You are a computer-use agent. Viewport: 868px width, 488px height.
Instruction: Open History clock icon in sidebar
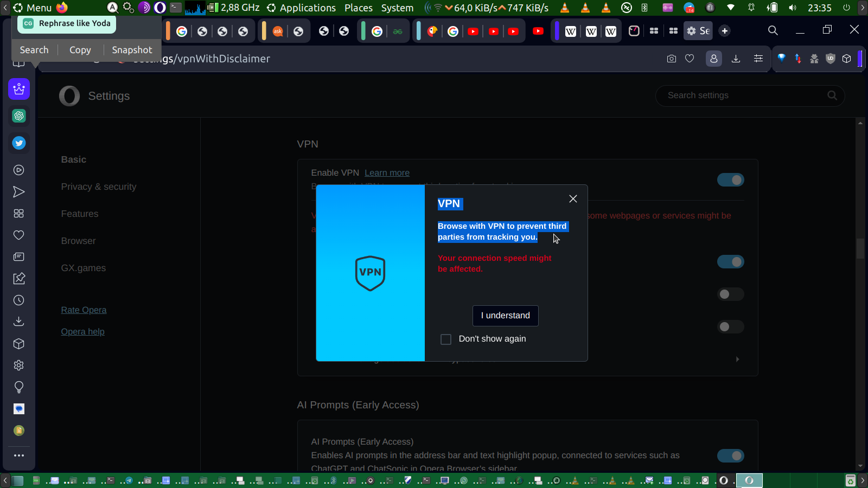pos(19,300)
